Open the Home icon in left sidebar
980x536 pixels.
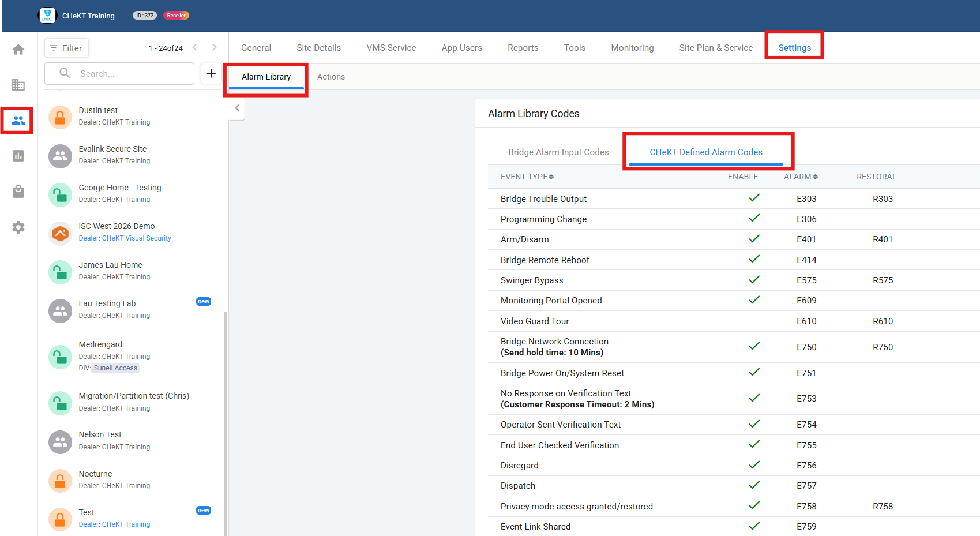[18, 50]
